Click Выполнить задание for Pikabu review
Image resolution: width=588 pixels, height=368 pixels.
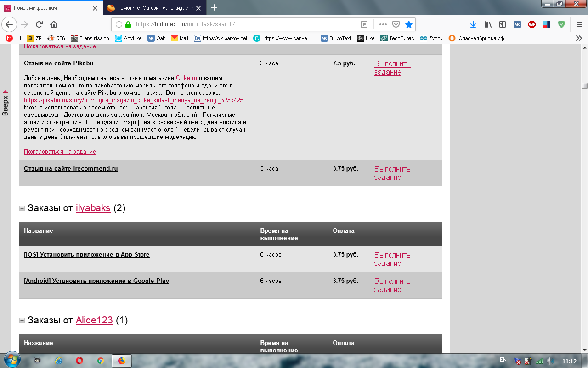click(392, 68)
